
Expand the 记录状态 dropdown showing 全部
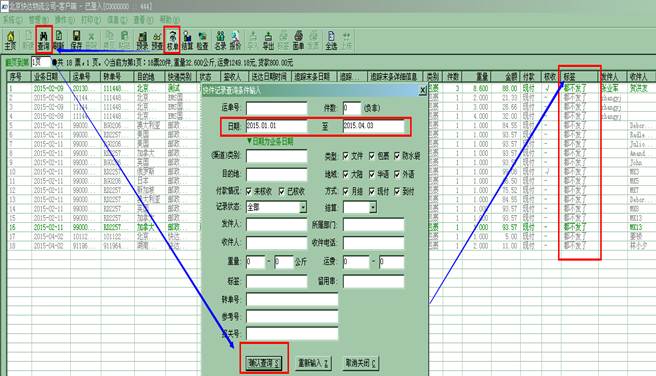[303, 207]
